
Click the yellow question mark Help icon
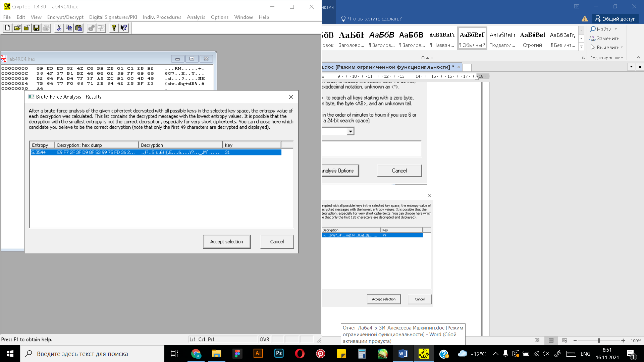(114, 28)
